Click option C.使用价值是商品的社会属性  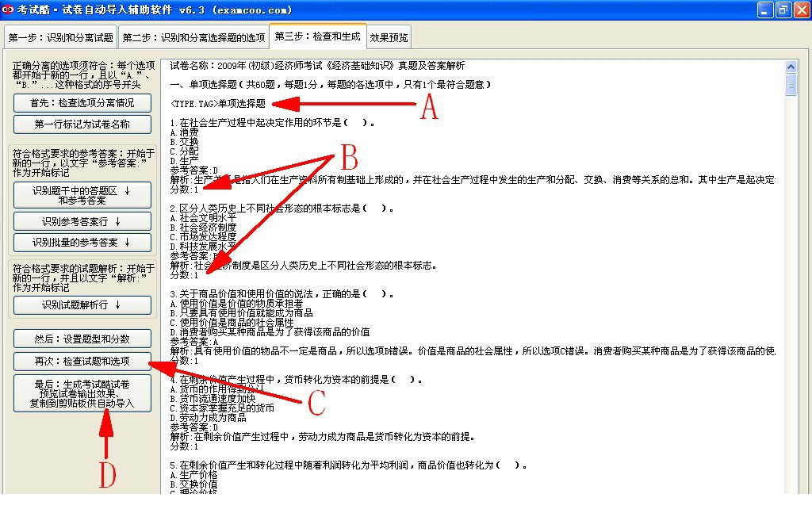click(232, 323)
